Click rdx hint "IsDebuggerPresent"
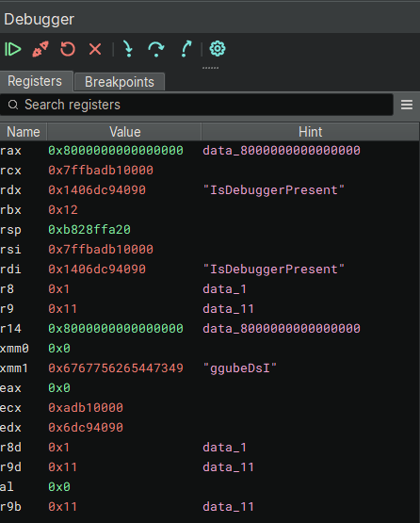 coord(274,190)
